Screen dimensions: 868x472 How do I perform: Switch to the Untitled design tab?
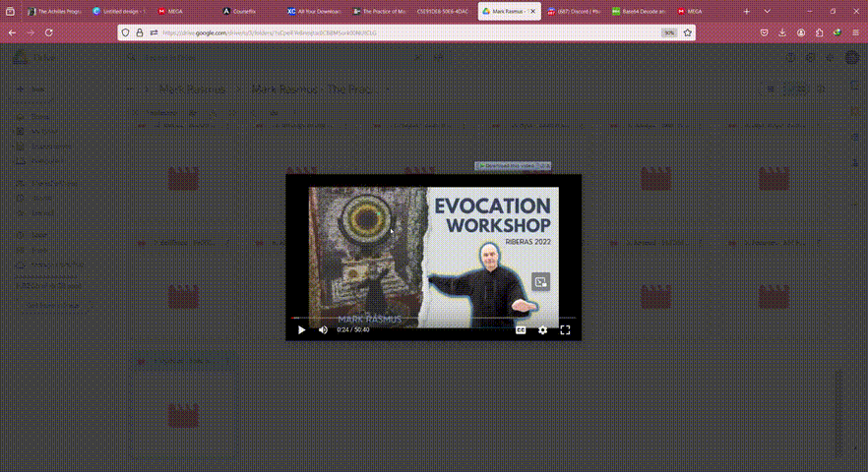[x=119, y=11]
